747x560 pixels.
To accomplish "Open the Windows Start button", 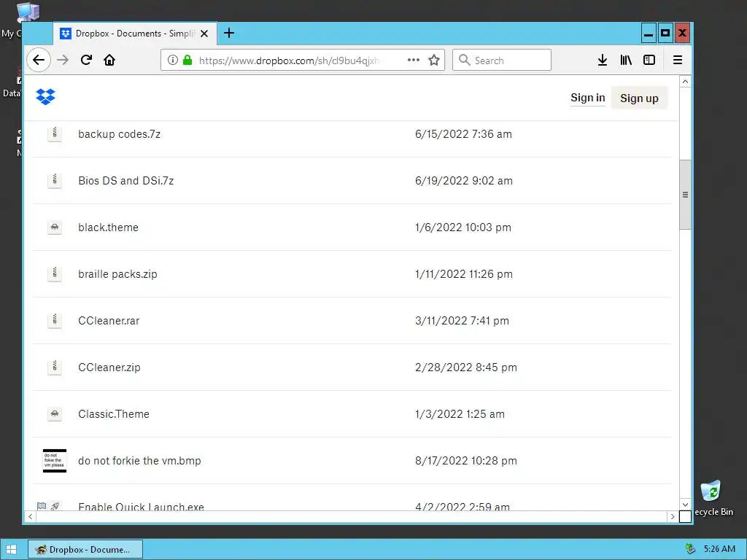I will coord(12,550).
